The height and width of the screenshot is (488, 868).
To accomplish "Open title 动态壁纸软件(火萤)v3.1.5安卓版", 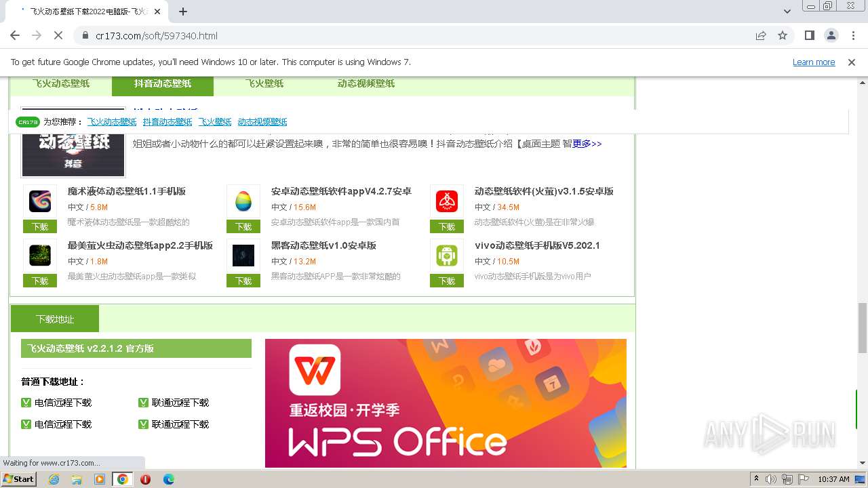I will [544, 191].
